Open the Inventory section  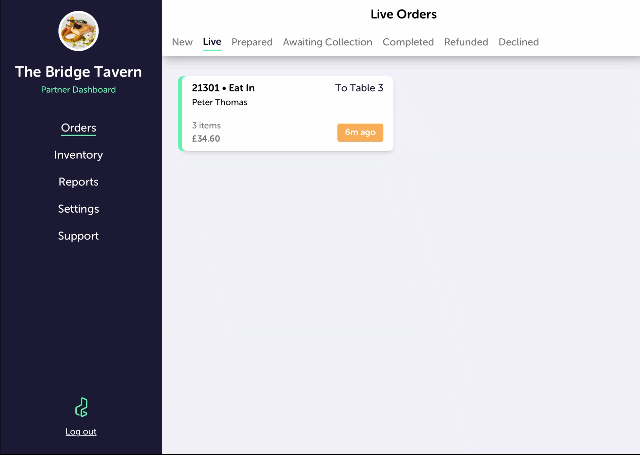[x=78, y=155]
